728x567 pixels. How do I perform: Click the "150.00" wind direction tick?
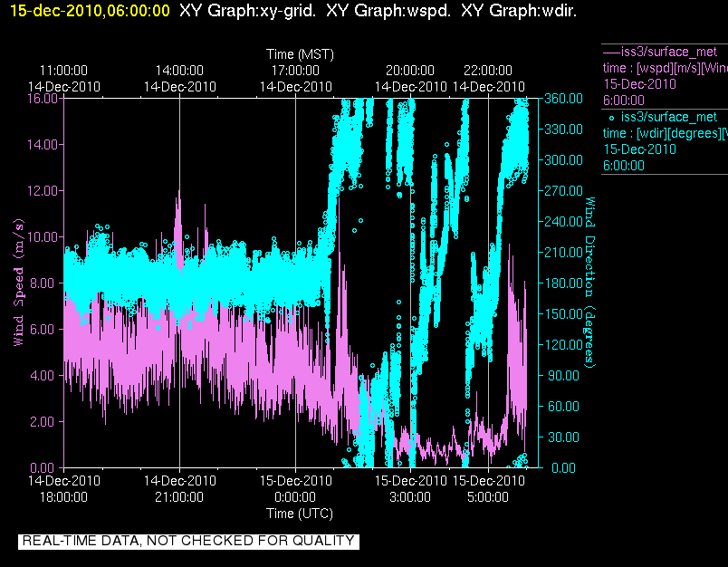point(563,314)
